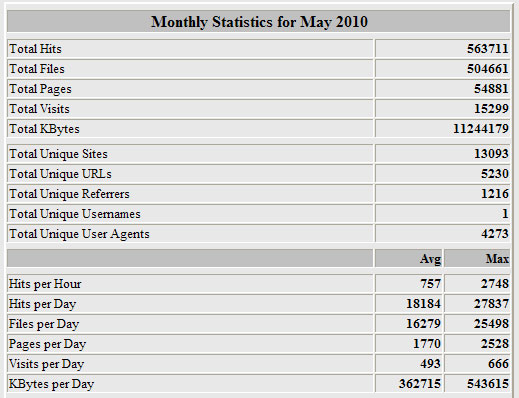Click the Total Files value 504661

[488, 69]
